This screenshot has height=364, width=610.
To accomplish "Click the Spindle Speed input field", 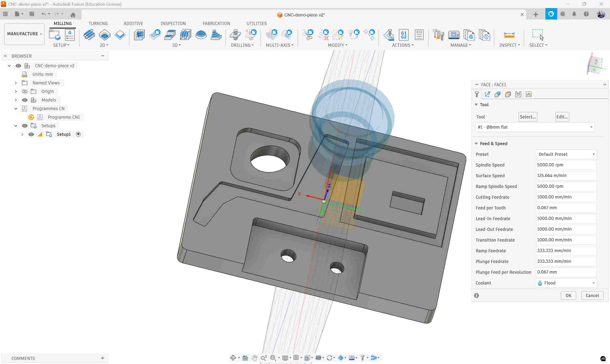I will (x=566, y=165).
